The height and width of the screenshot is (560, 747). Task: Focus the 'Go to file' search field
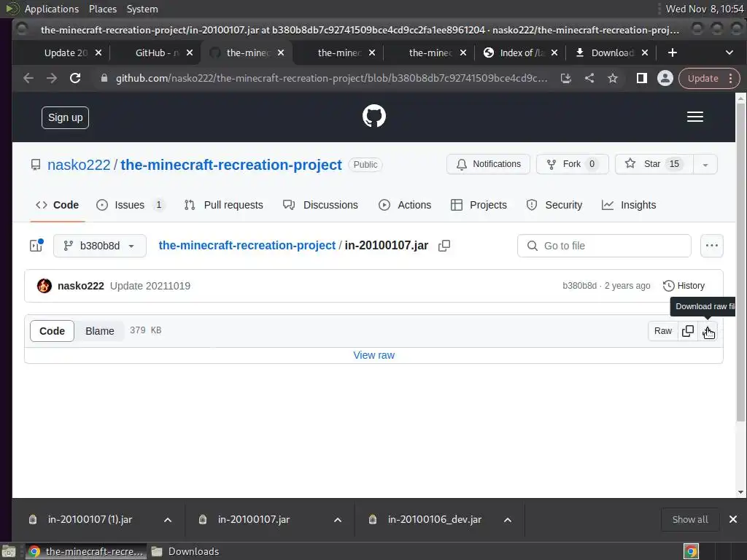(x=604, y=246)
